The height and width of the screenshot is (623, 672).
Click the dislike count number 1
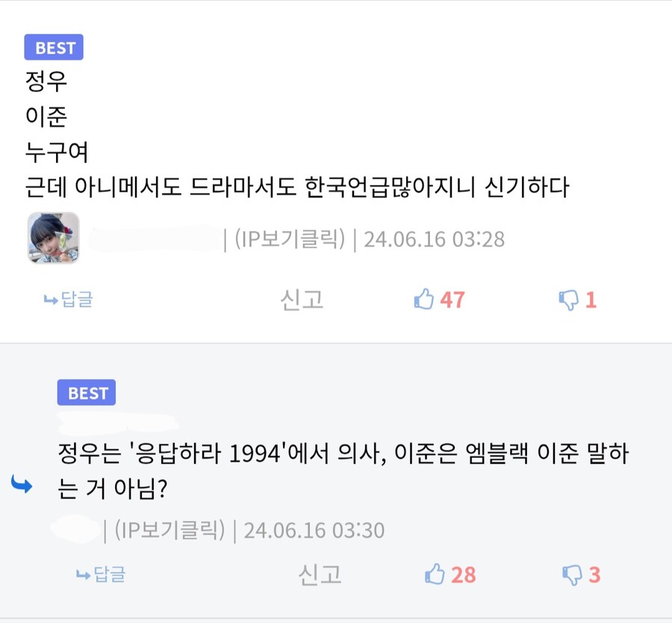click(591, 298)
